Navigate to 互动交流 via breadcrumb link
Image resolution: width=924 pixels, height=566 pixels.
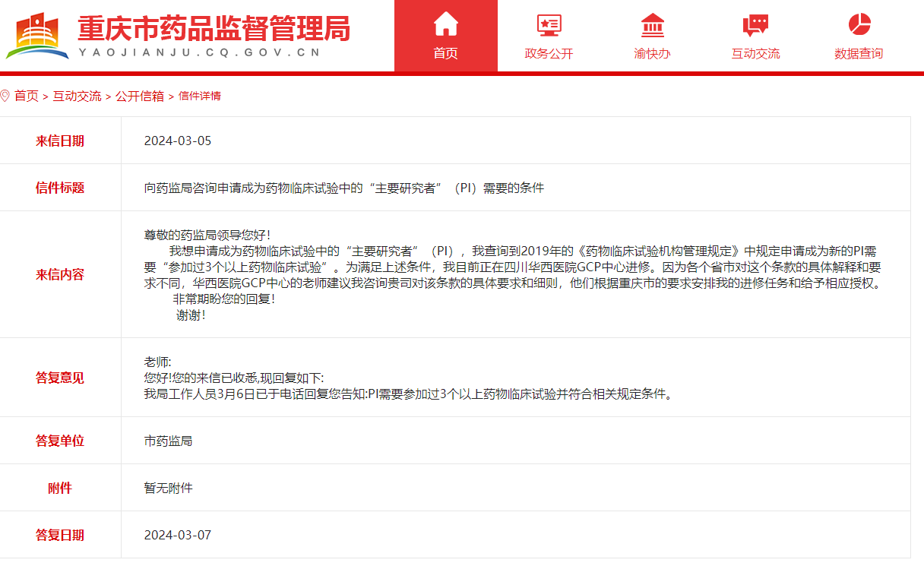(78, 96)
